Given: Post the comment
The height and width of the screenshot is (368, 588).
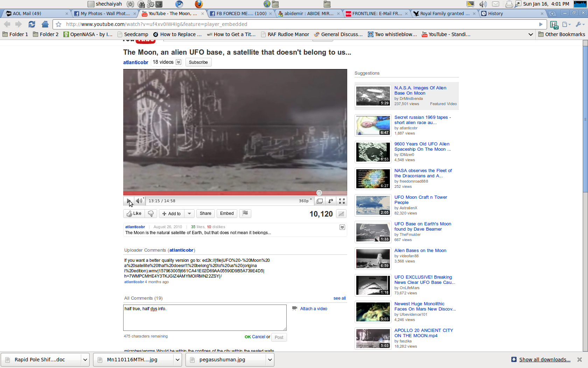Looking at the screenshot, I should pos(279,337).
